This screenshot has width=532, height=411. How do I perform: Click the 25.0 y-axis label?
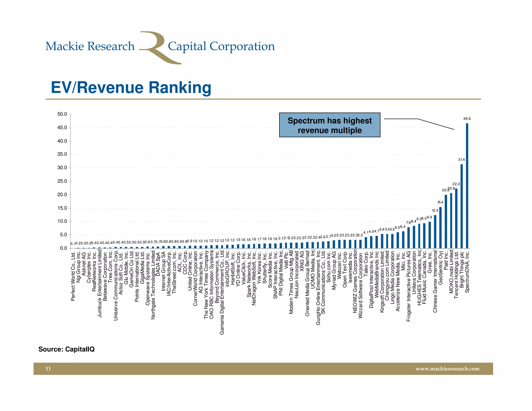click(x=62, y=181)
